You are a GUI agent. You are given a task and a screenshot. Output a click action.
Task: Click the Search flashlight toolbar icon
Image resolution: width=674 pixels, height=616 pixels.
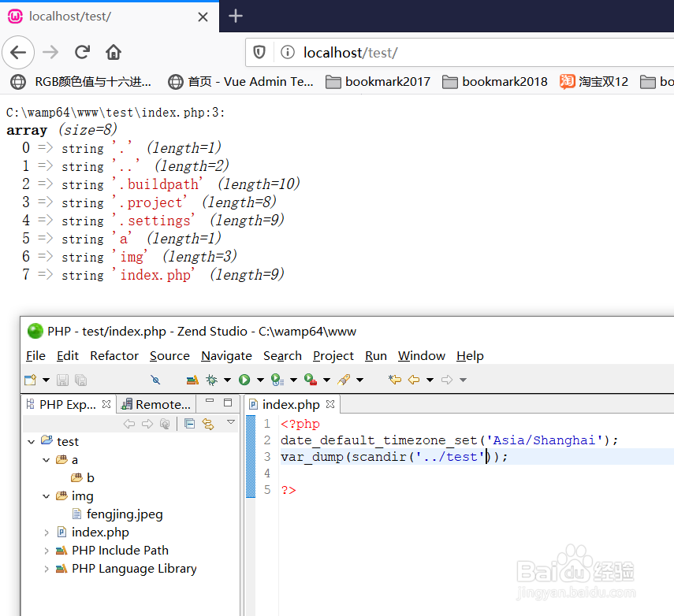coord(344,380)
